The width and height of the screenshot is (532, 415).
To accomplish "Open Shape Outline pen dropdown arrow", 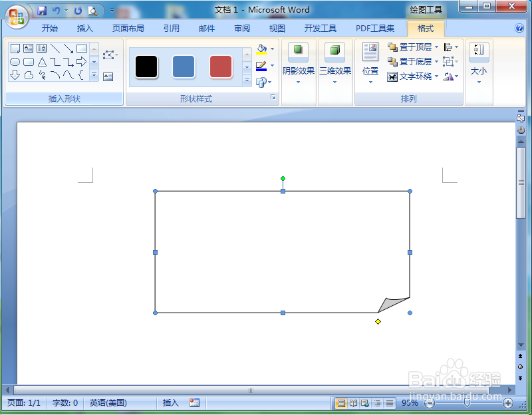I will (272, 65).
